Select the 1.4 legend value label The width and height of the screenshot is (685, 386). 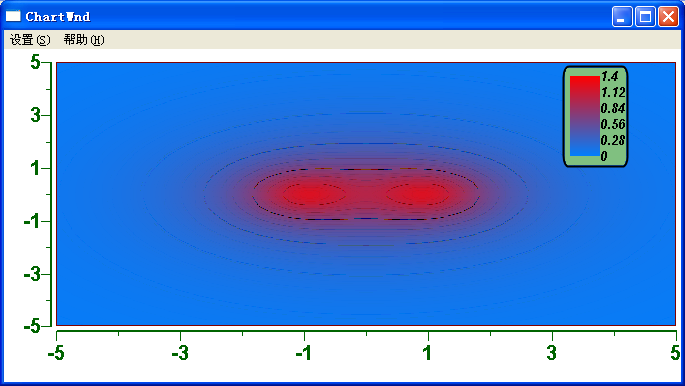pos(609,76)
